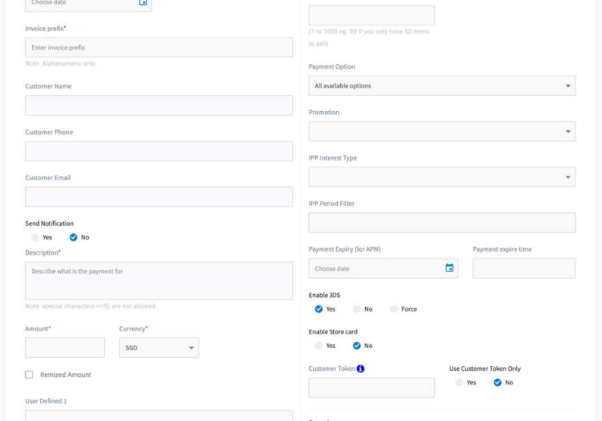This screenshot has height=421, width=602.
Task: Click calendar icon in Payment Expiry field
Action: 449,268
